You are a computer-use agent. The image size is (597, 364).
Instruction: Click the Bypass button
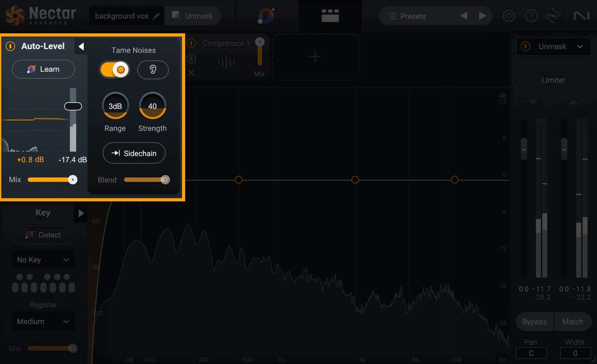pyautogui.click(x=534, y=322)
